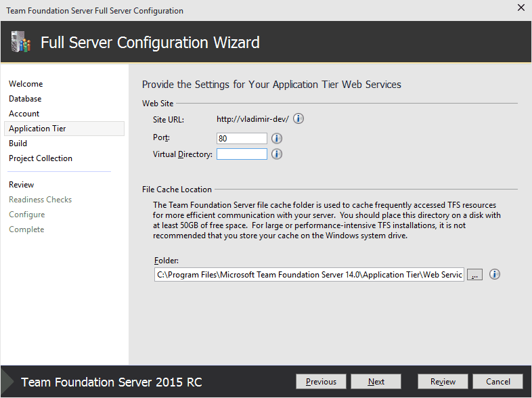
Task: Navigate to Project Collection step
Action: tap(41, 158)
